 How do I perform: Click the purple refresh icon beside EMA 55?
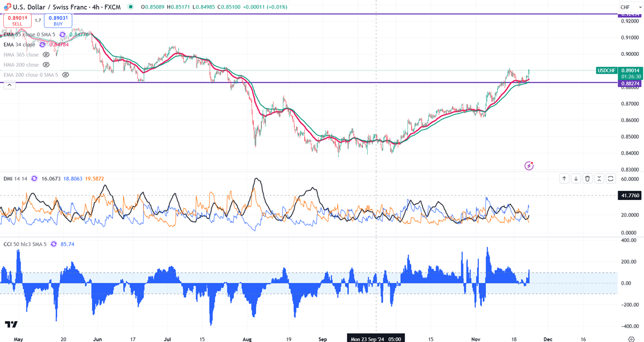(62, 34)
